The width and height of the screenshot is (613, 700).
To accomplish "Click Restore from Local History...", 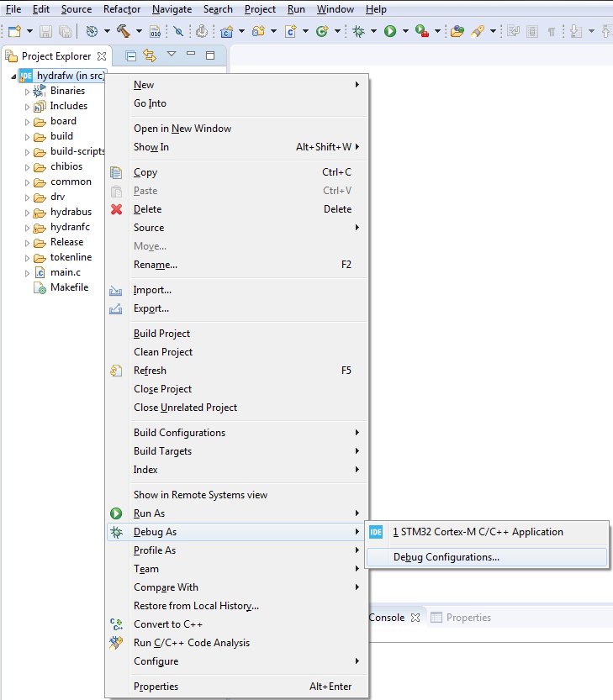I will tap(237, 606).
